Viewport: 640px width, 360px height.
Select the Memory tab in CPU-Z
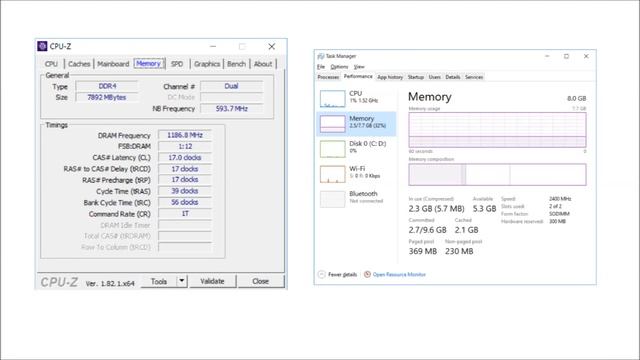click(x=149, y=64)
